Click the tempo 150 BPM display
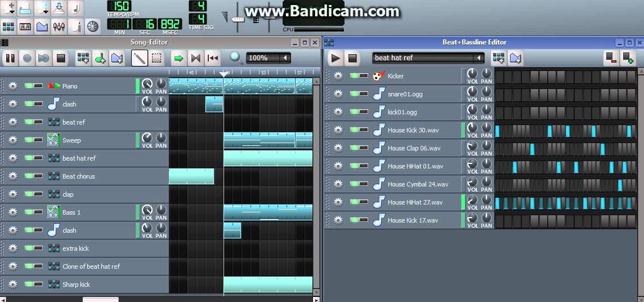 click(119, 6)
